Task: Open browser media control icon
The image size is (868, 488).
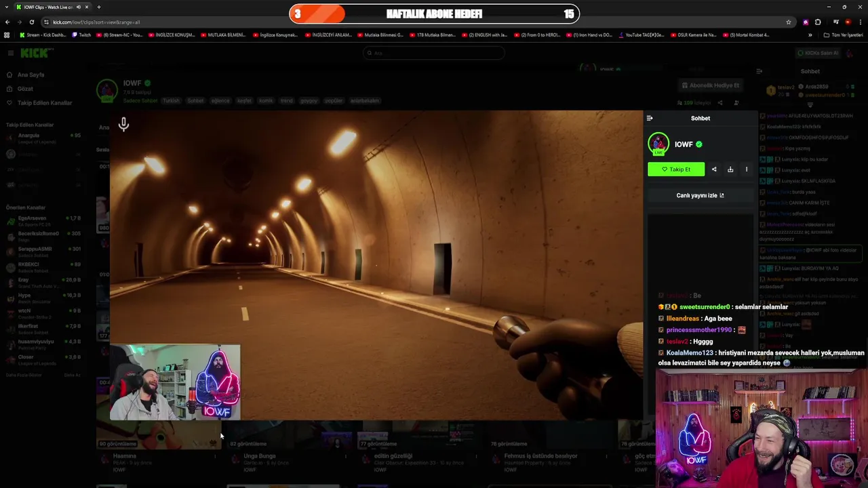Action: (835, 22)
